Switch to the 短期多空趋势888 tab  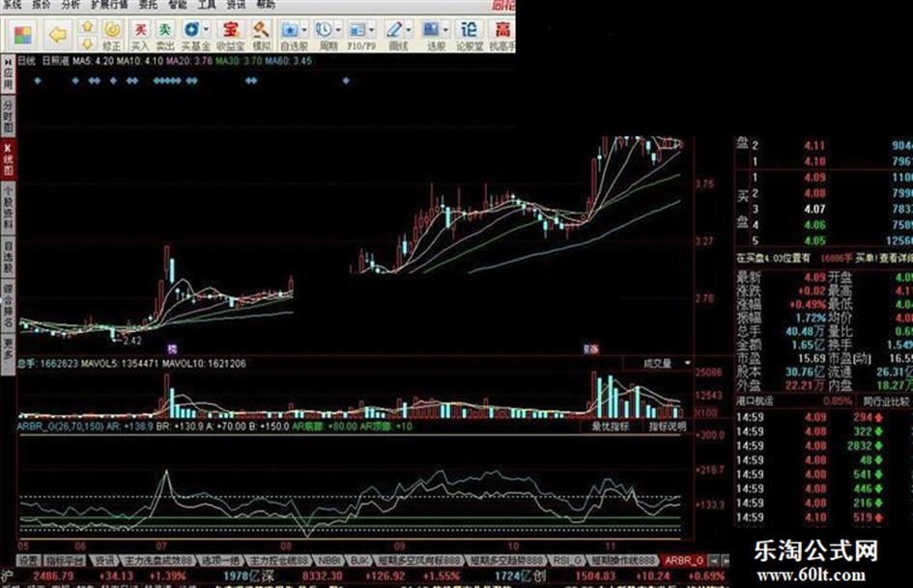(505, 560)
